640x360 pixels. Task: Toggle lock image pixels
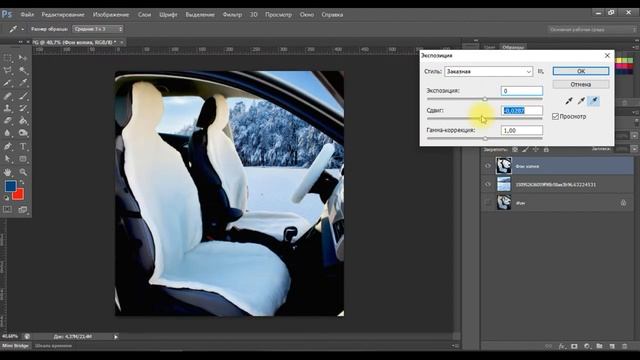click(x=525, y=150)
